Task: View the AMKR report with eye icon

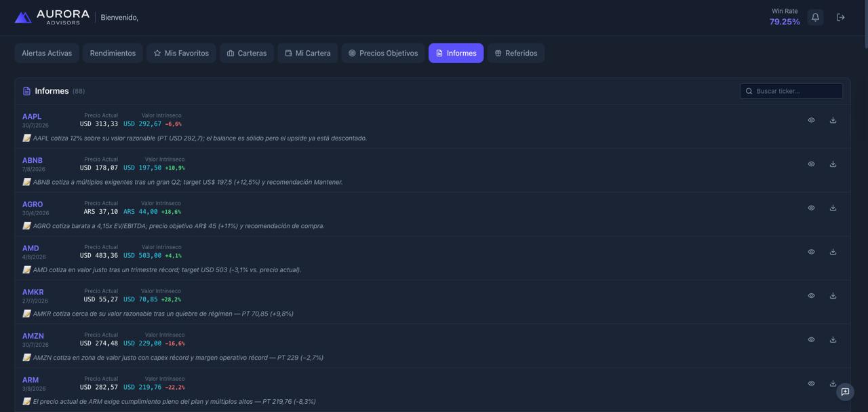Action: [x=811, y=296]
